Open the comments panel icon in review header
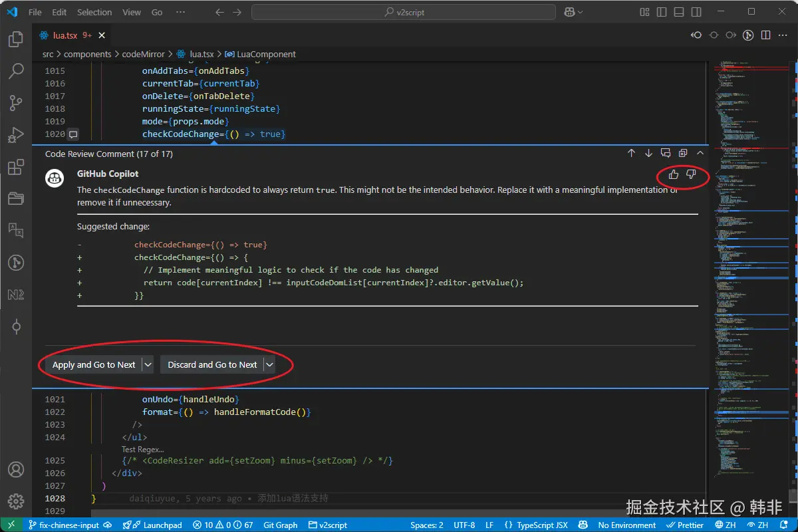Screen dimensions: 798x532 point(666,154)
